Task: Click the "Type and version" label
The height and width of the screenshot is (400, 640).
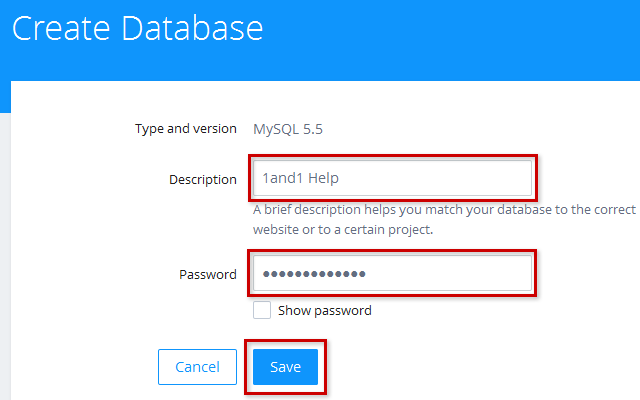Action: point(186,128)
